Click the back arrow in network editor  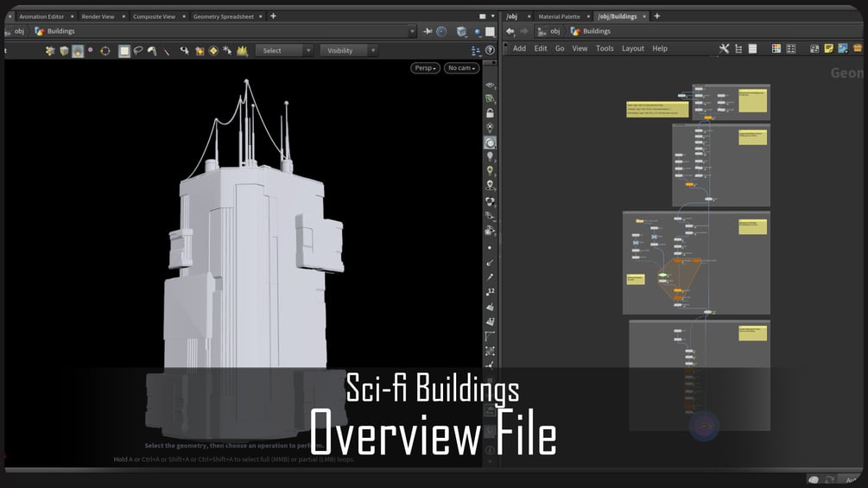point(510,31)
